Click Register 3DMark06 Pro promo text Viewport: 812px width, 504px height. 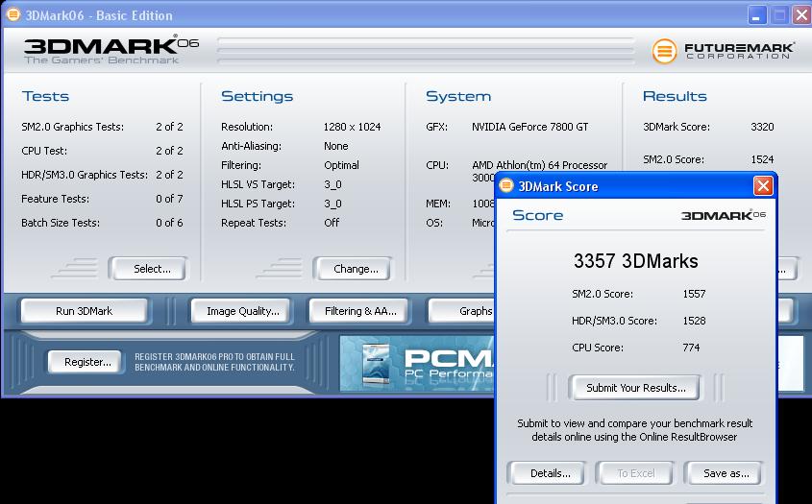[214, 362]
